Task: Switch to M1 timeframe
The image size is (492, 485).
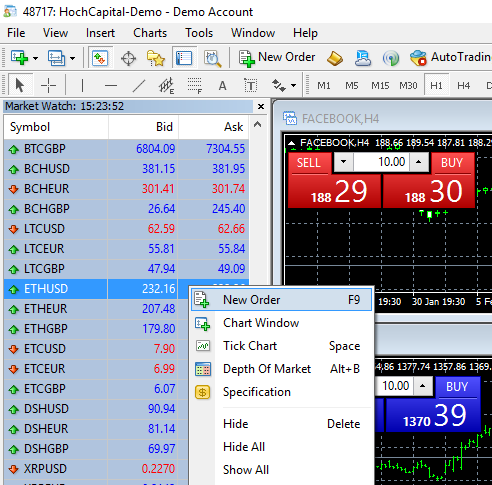Action: (324, 86)
